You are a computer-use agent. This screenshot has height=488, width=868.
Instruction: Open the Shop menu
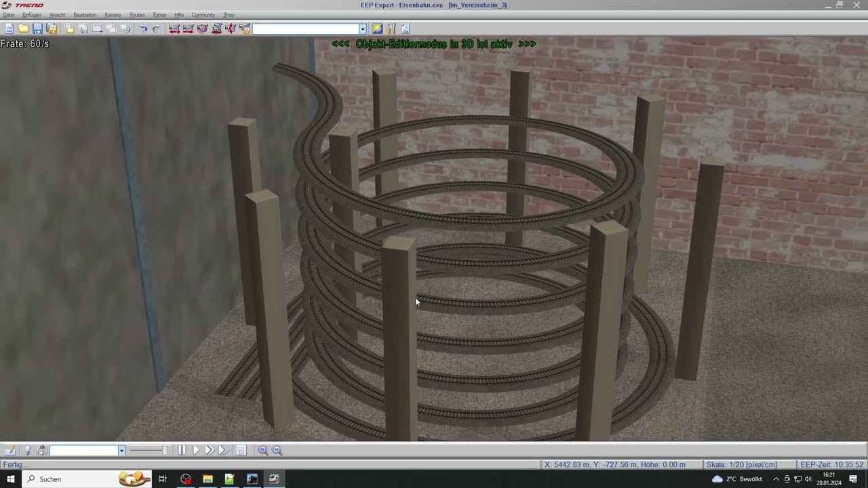click(x=229, y=15)
